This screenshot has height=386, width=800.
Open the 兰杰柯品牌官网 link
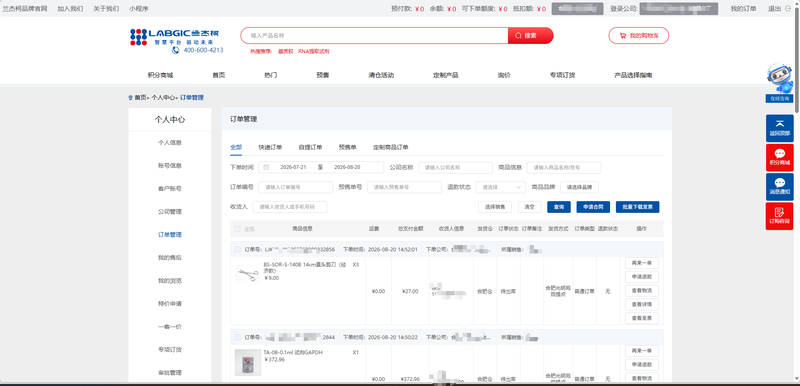[25, 9]
